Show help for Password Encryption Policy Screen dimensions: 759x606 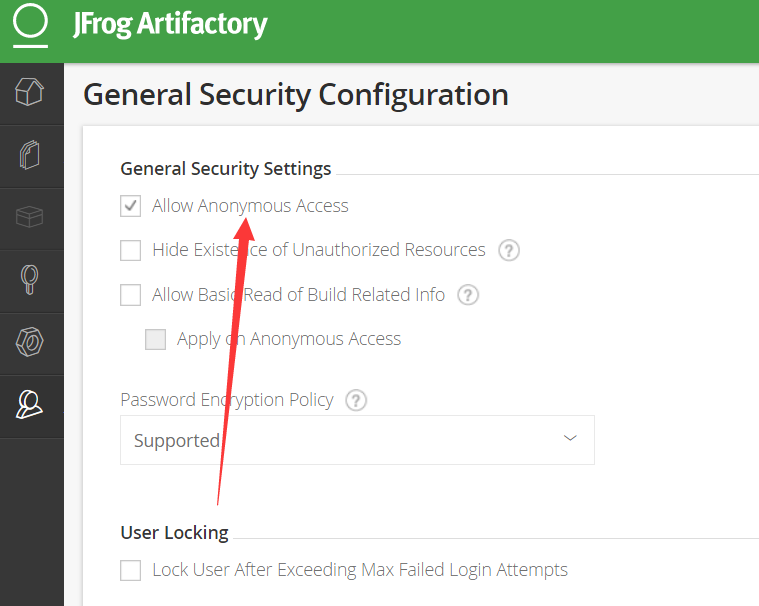[356, 400]
